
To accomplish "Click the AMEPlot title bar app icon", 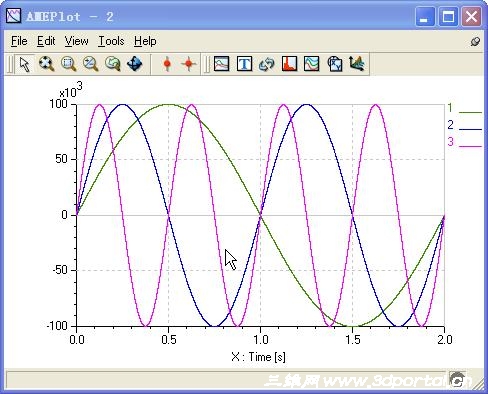I will (14, 16).
